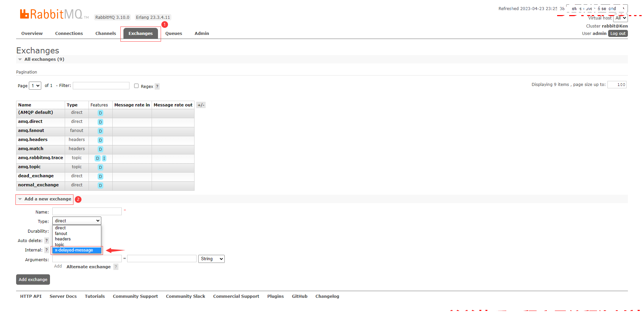This screenshot has height=324, width=644.
Task: Open the (AMQP default) exchange link
Action: click(x=36, y=112)
